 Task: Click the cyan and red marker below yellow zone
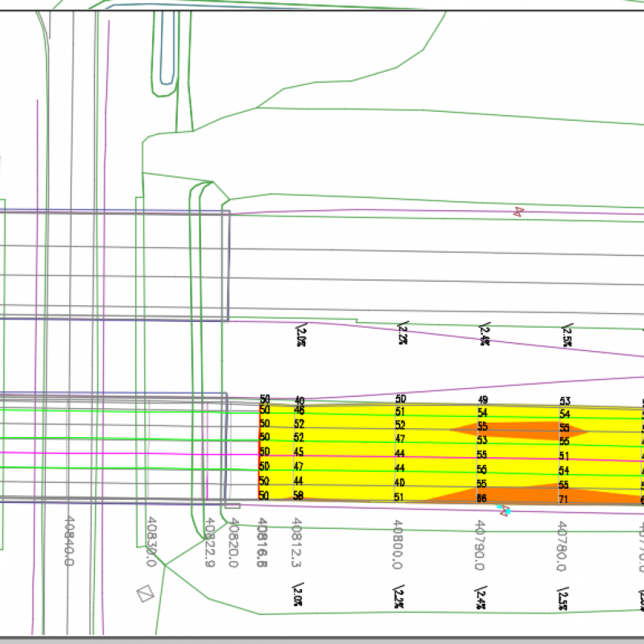click(505, 510)
